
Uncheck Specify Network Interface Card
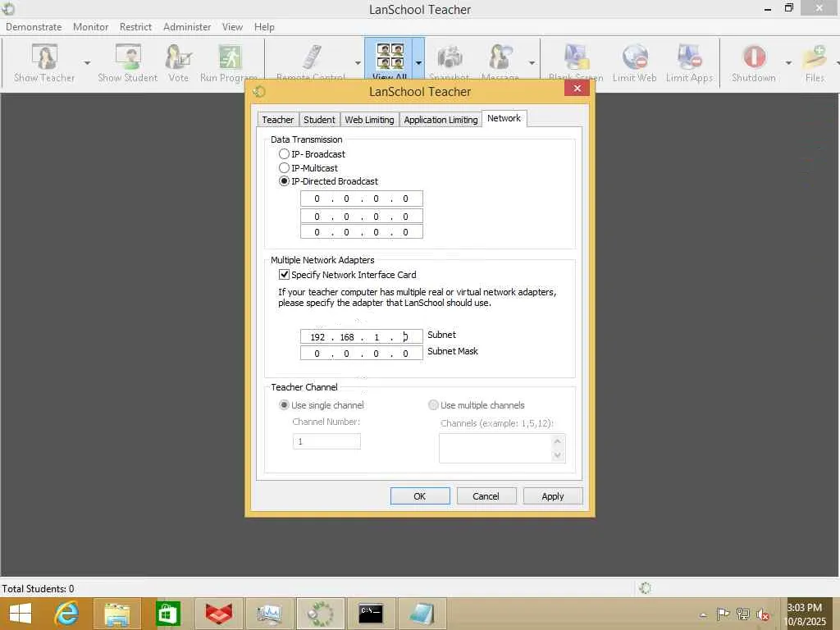click(285, 274)
